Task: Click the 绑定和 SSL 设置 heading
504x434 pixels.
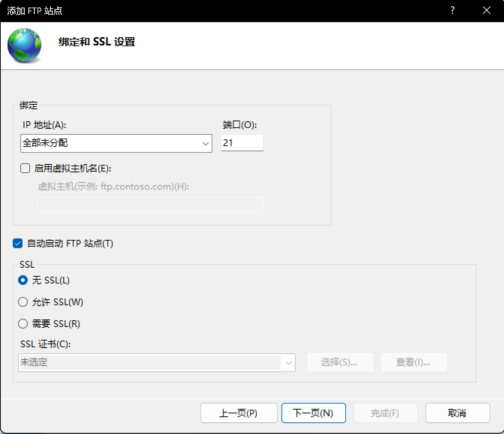Action: pos(97,42)
